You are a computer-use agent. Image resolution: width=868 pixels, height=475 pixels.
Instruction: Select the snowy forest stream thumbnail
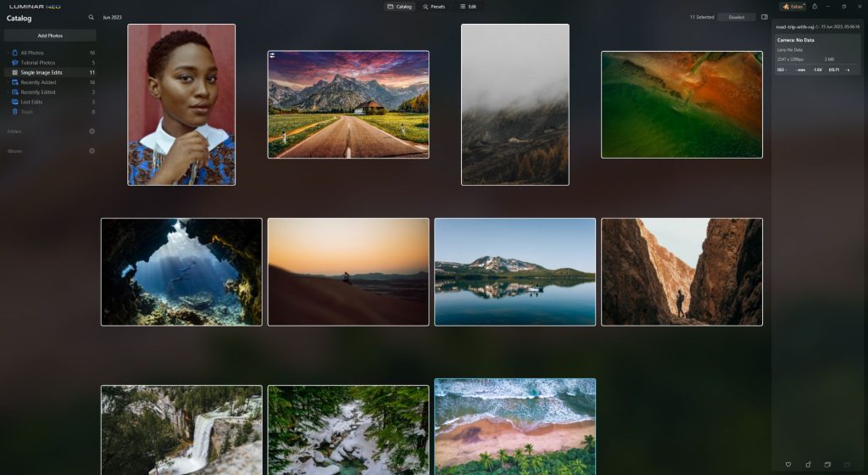[348, 430]
